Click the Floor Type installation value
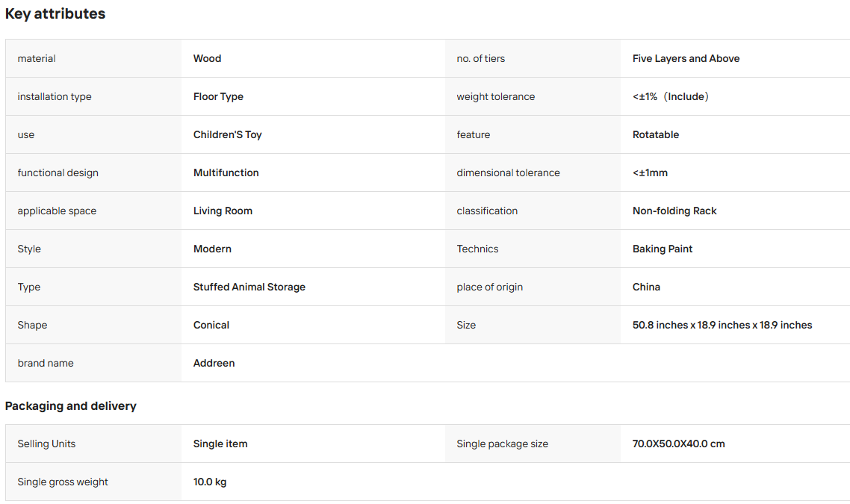Screen dimensions: 850x504 218,96
